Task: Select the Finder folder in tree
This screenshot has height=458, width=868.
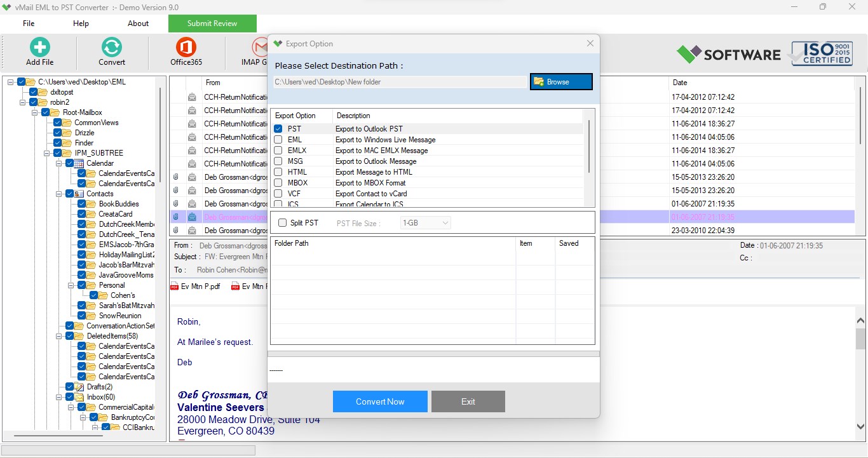Action: point(84,143)
